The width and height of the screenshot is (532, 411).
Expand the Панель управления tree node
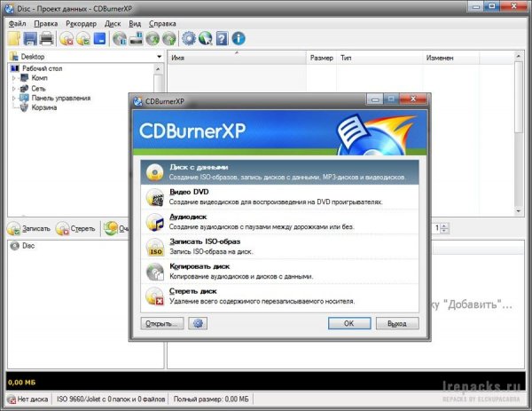pyautogui.click(x=14, y=99)
